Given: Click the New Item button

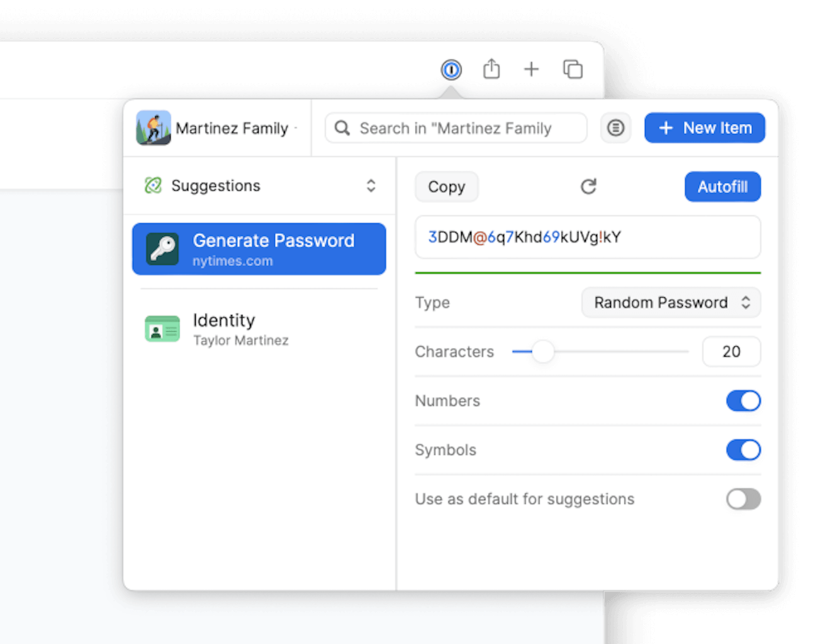Looking at the screenshot, I should click(x=704, y=128).
